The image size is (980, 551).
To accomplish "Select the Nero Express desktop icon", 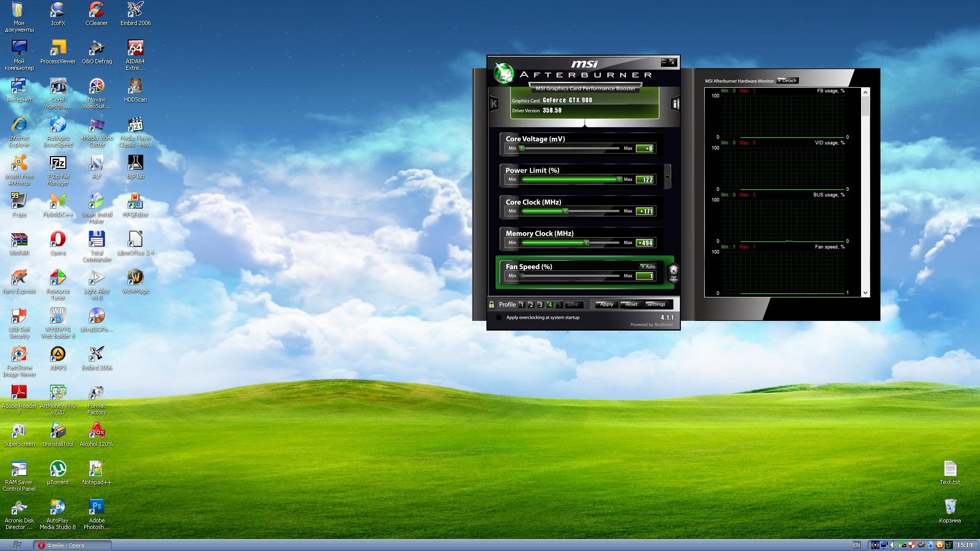I will 19,282.
